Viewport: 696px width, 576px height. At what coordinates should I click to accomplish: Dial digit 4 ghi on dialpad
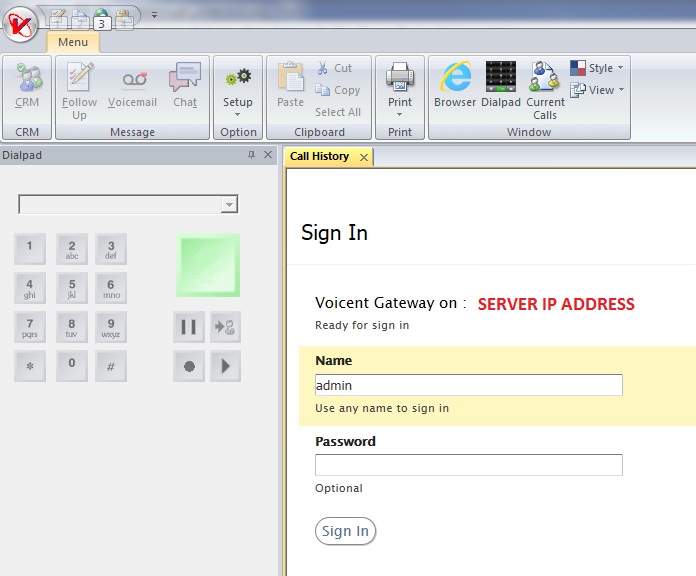(30, 288)
